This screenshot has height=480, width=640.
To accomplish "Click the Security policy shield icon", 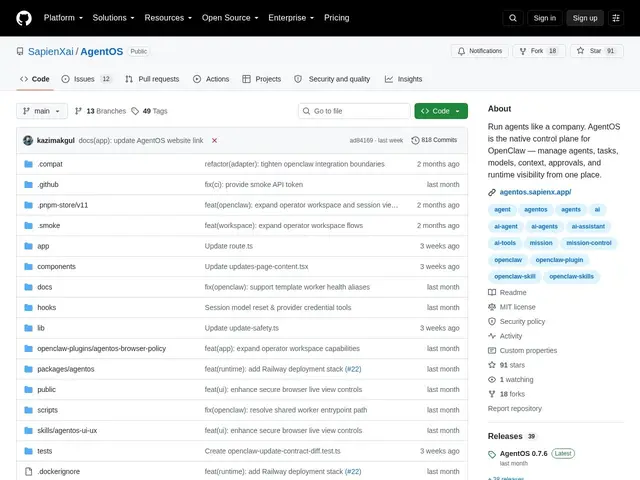I will pyautogui.click(x=492, y=322).
